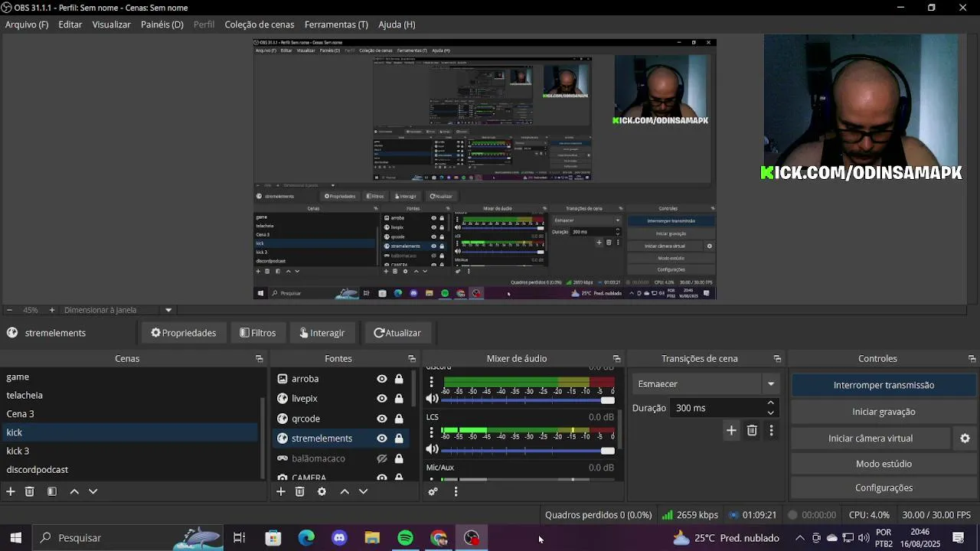Hide the livepix source
Viewport: 980px width, 551px height.
[382, 399]
